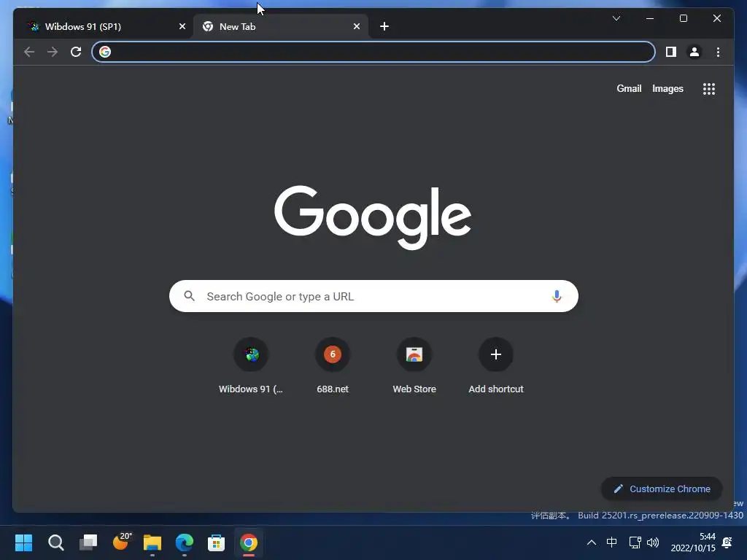The image size is (747, 560).
Task: Click the Search Google or type a URL box
Action: pos(373,296)
